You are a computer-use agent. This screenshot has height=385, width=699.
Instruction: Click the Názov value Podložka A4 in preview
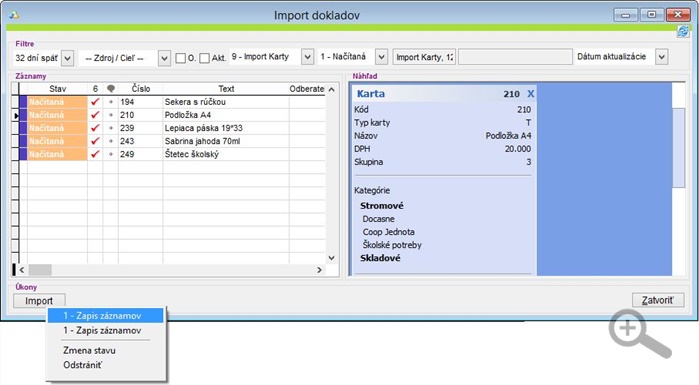[508, 135]
